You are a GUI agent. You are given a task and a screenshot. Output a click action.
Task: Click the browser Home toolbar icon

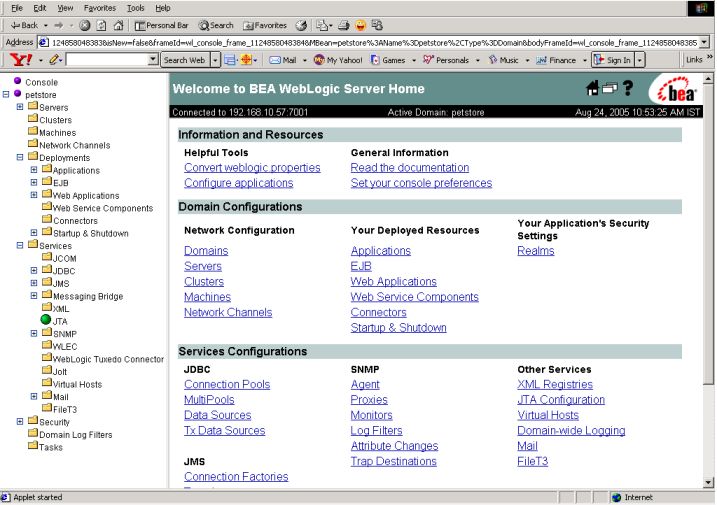[118, 25]
